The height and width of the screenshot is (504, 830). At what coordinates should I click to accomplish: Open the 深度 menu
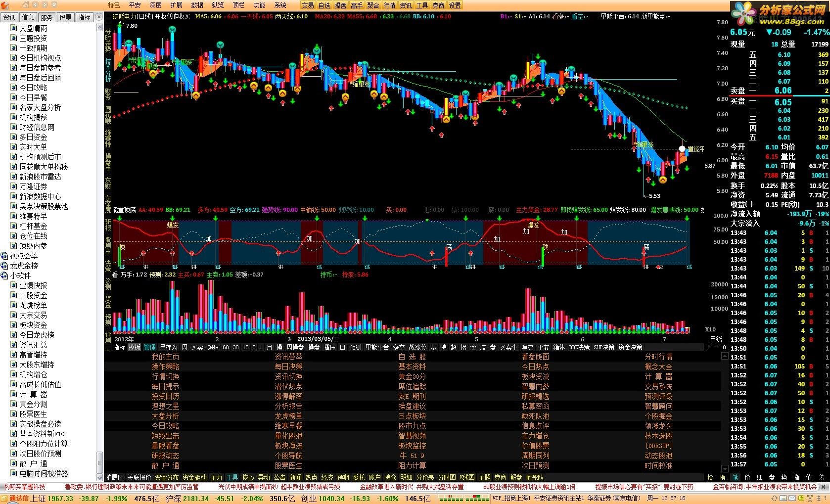pos(155,5)
